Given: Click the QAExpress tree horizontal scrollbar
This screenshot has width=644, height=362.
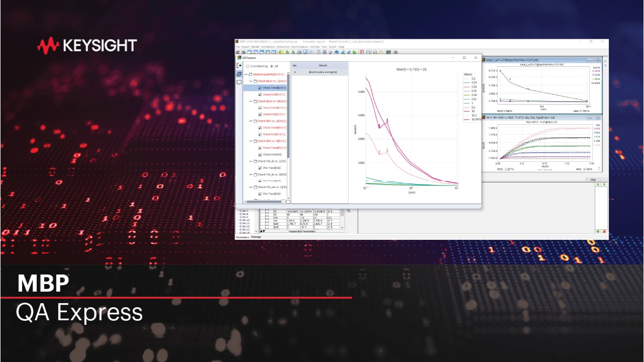Looking at the screenshot, I should pos(264,201).
